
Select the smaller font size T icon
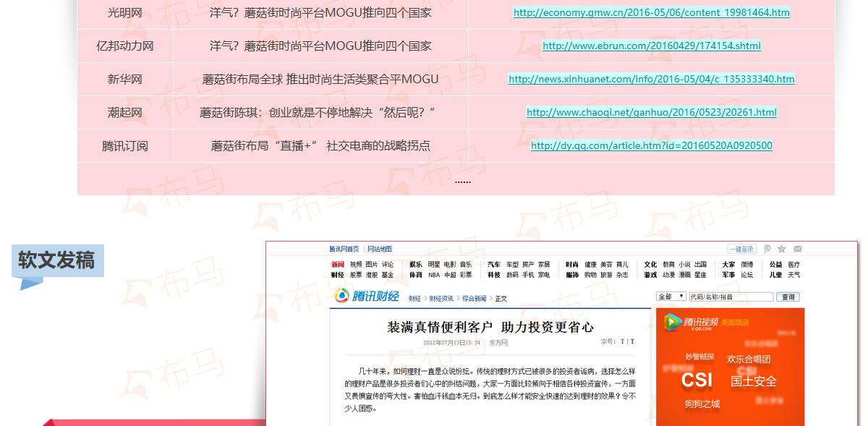pos(631,341)
